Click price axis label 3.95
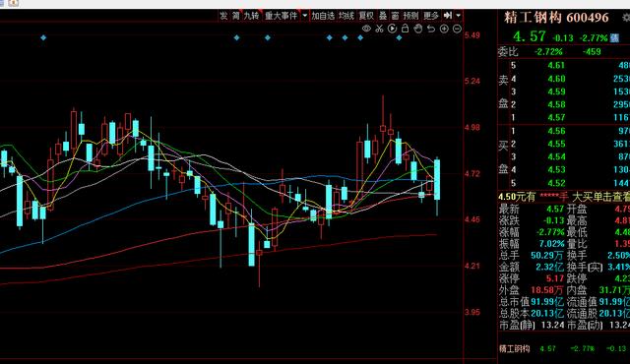 (x=472, y=312)
